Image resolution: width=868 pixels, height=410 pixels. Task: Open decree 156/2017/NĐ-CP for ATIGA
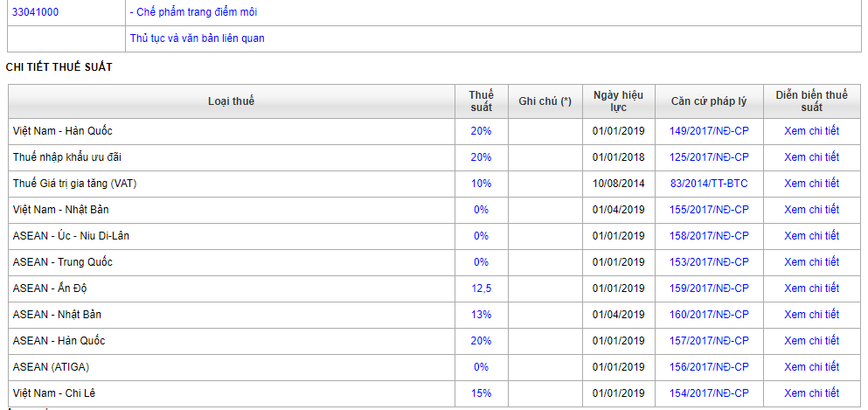pyautogui.click(x=709, y=367)
